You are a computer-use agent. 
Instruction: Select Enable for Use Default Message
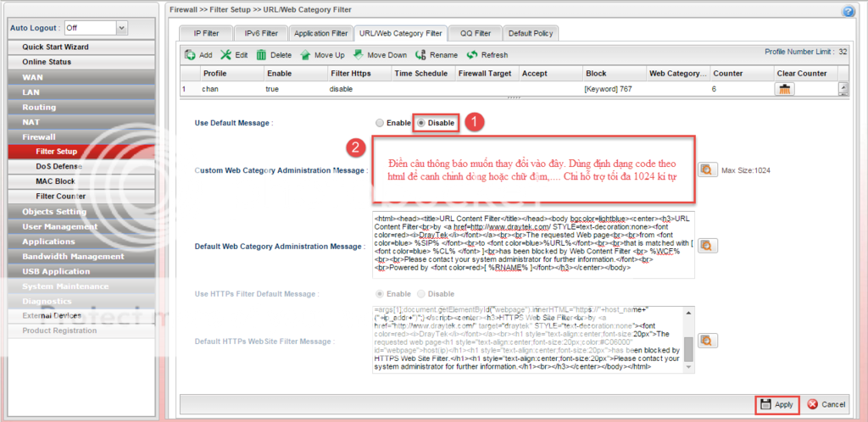pos(379,123)
